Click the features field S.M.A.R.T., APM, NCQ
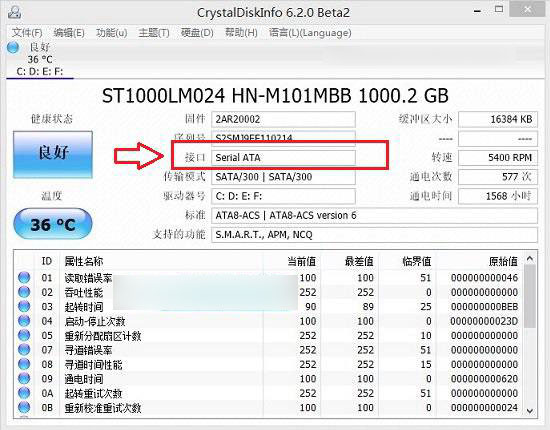 (374, 235)
